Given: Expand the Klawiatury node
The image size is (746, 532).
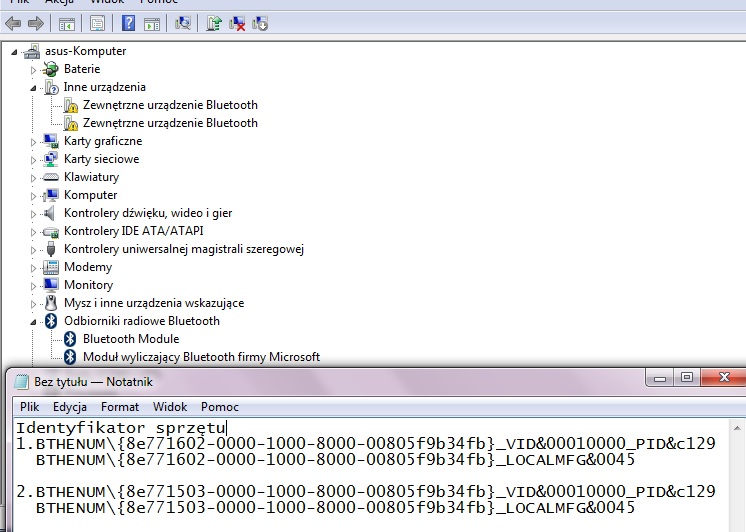Looking at the screenshot, I should [x=33, y=178].
